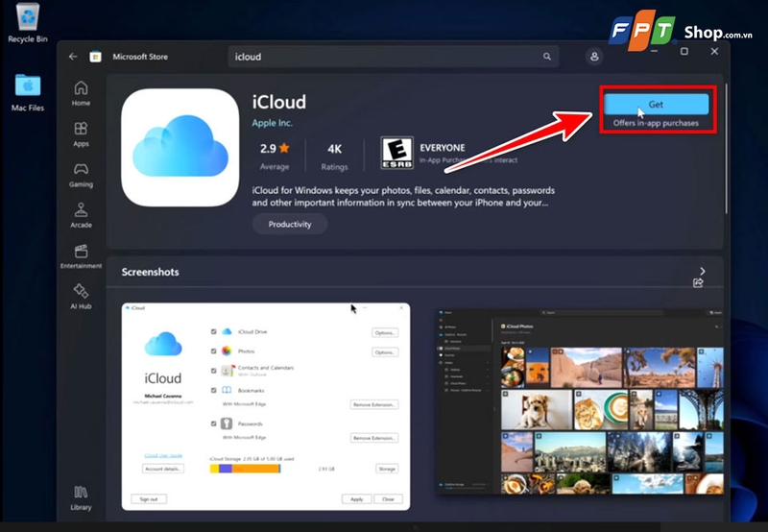The width and height of the screenshot is (768, 532).
Task: Click the search magnifier icon
Action: point(546,57)
